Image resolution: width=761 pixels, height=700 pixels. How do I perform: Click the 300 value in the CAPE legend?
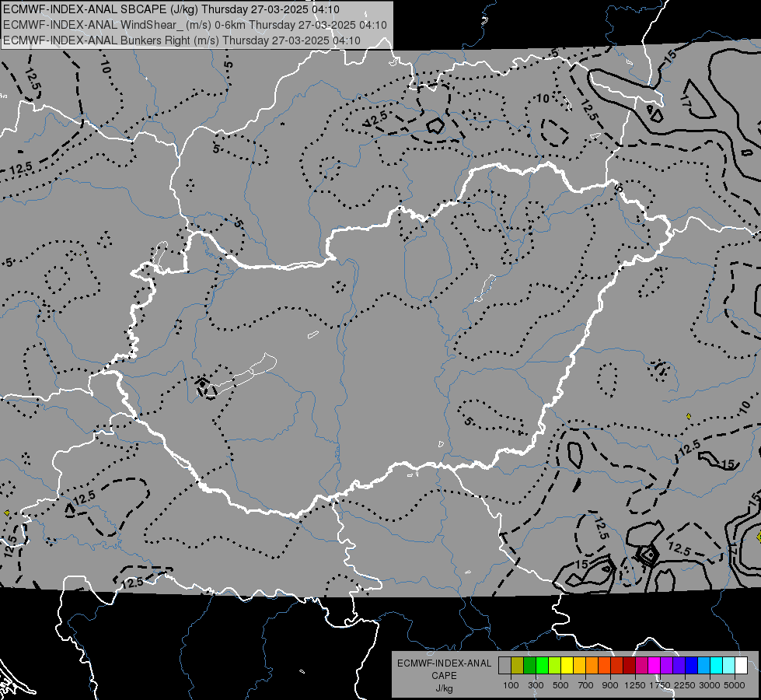pyautogui.click(x=536, y=685)
